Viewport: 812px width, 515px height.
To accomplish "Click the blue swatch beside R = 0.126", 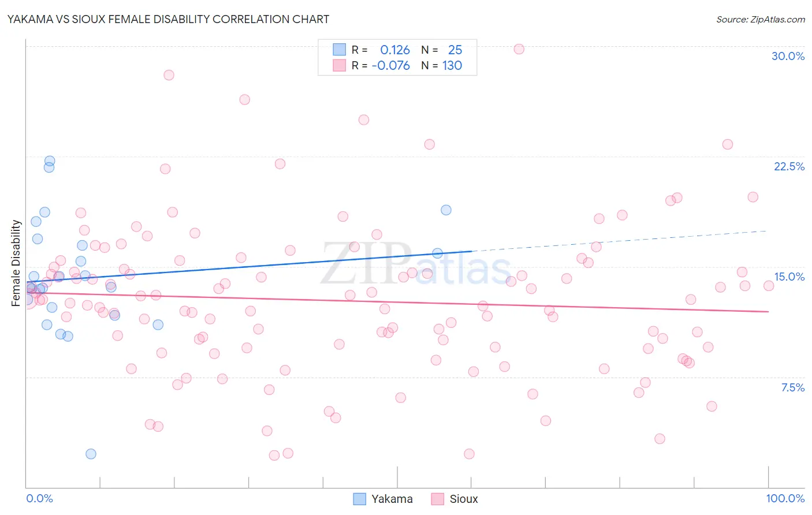I will (x=339, y=50).
